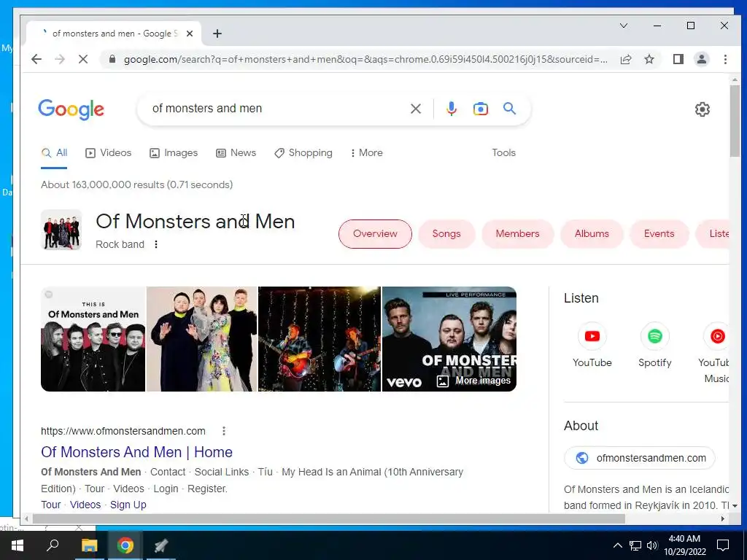This screenshot has width=747, height=560.
Task: Open YouTube Music listen option
Action: click(713, 354)
